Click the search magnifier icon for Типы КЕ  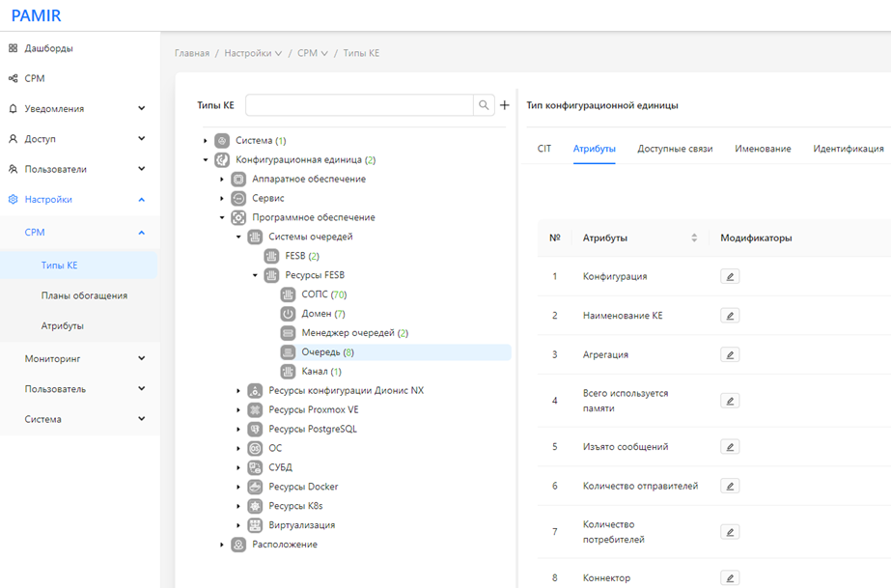[484, 105]
